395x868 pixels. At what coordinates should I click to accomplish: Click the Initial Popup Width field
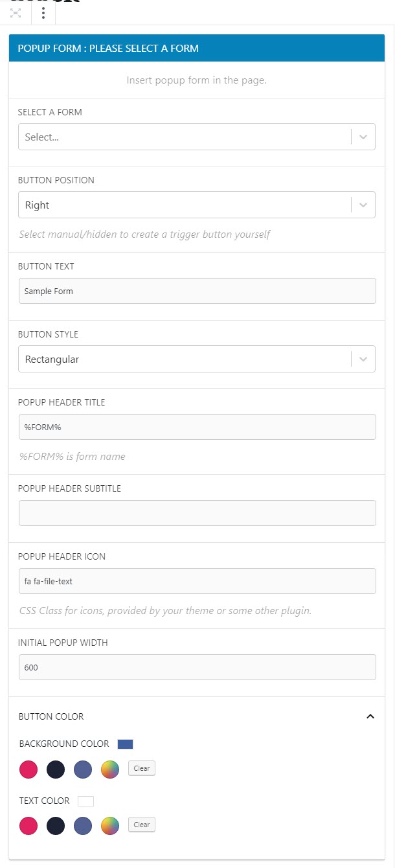click(198, 667)
